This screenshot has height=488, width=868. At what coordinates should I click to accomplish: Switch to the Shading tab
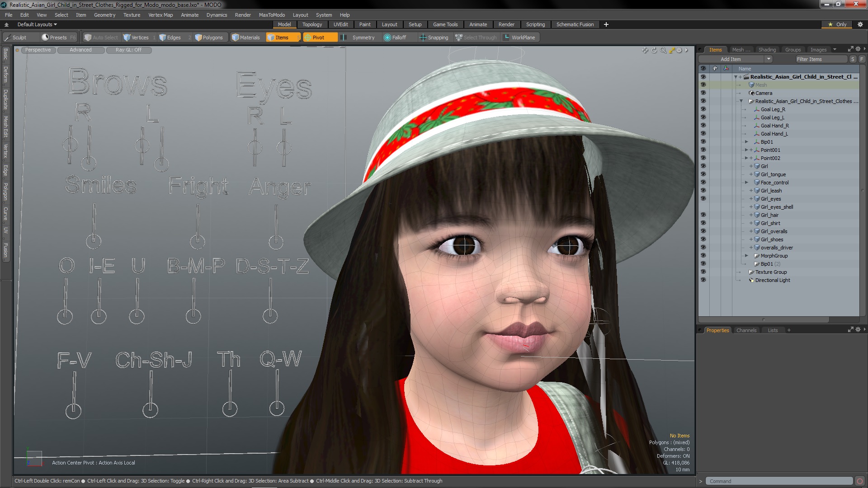coord(767,50)
